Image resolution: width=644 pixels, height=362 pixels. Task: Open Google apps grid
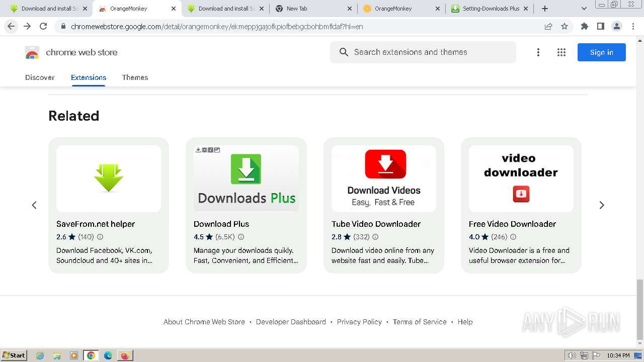(561, 52)
